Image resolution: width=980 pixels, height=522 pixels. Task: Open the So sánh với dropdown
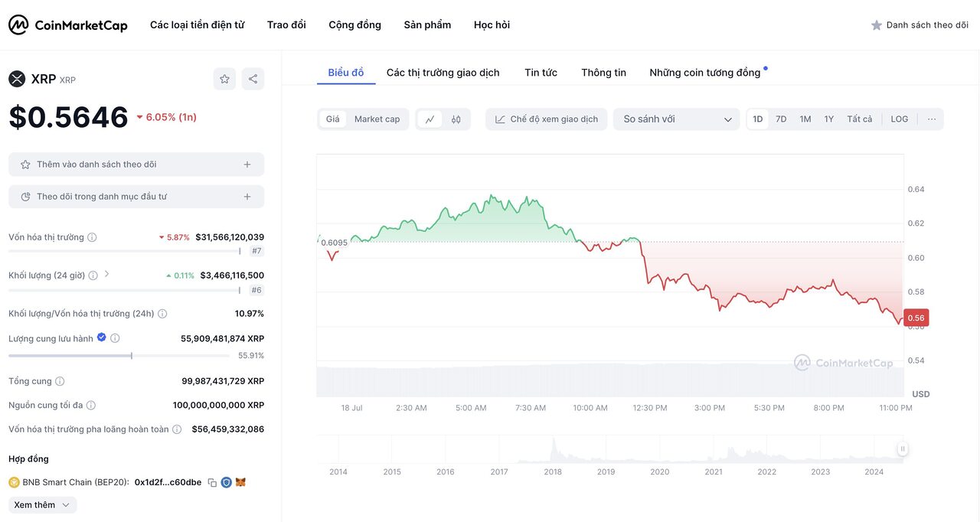tap(677, 119)
